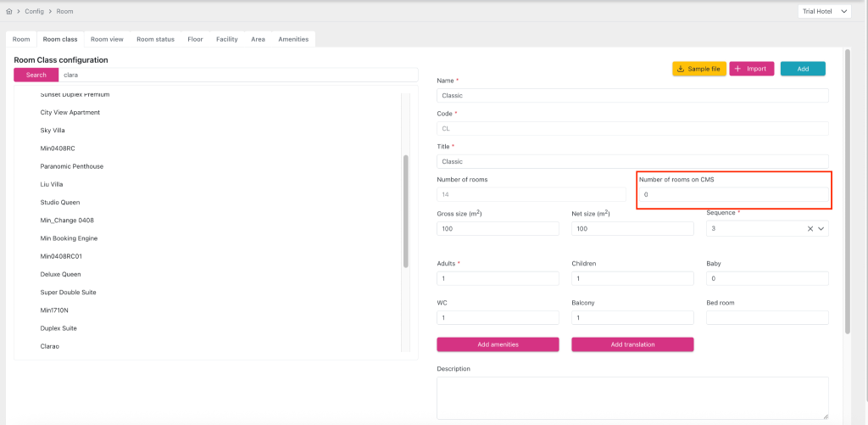This screenshot has width=868, height=425.
Task: Click the home icon in breadcrumb
Action: click(9, 12)
